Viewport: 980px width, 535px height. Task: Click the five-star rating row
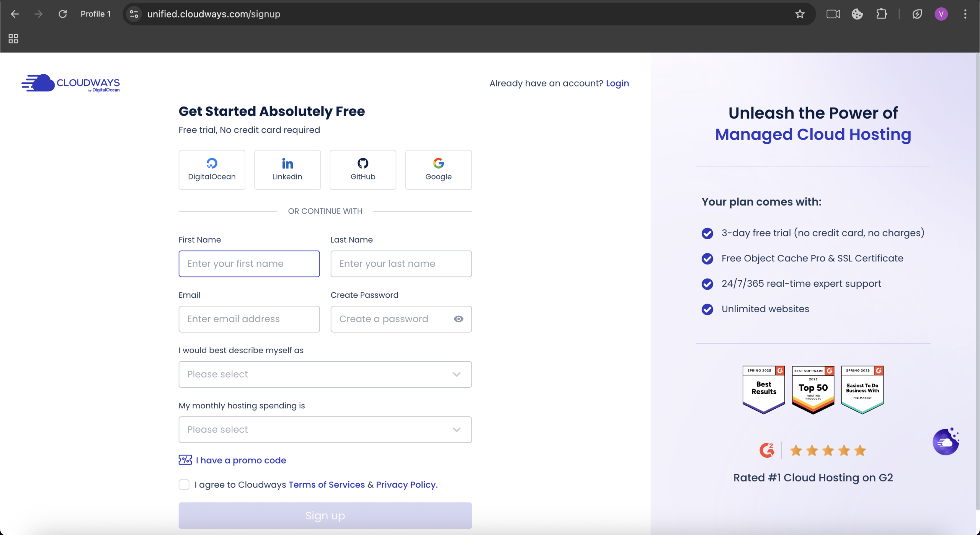[828, 450]
